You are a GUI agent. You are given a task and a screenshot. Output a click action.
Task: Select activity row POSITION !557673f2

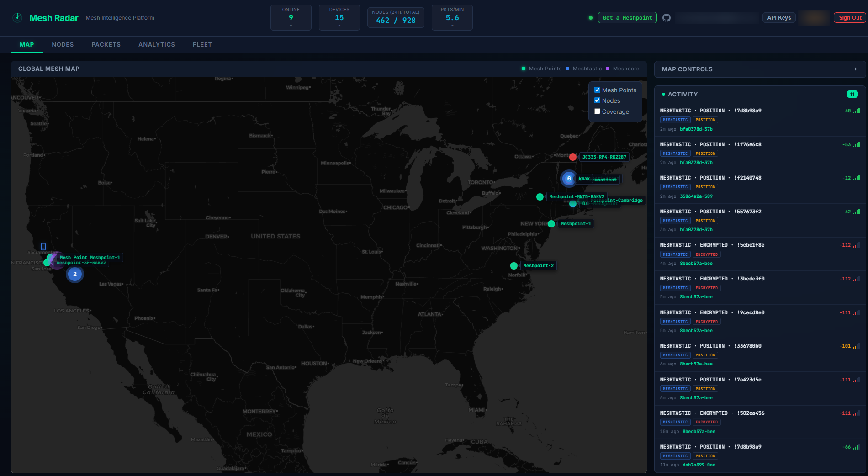760,221
